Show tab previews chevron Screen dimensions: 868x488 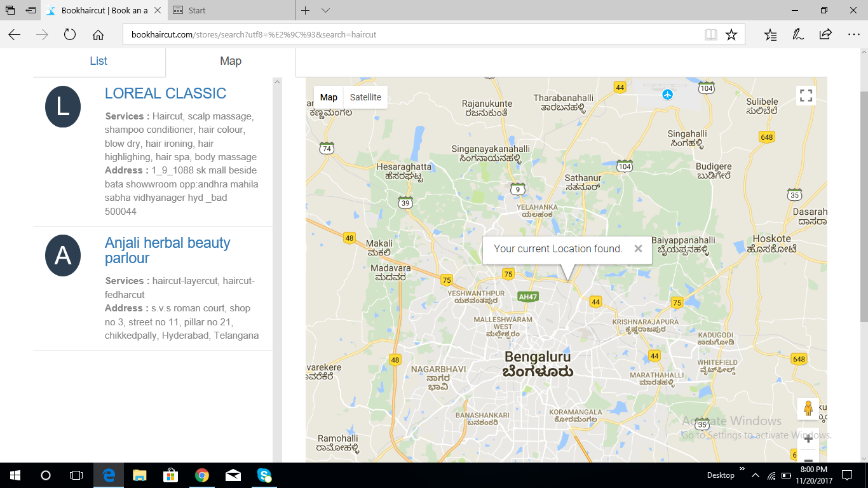tap(325, 10)
